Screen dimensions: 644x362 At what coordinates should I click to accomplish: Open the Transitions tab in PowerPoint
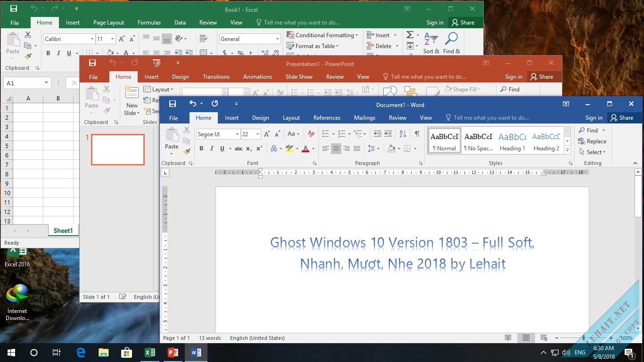(216, 77)
